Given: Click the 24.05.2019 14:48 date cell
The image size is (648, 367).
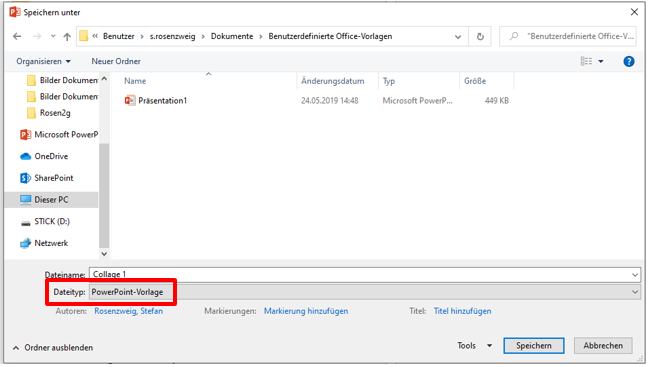Looking at the screenshot, I should click(329, 100).
